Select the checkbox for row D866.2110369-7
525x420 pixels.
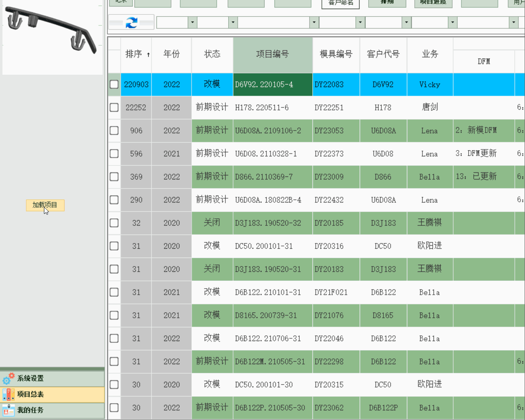click(114, 177)
